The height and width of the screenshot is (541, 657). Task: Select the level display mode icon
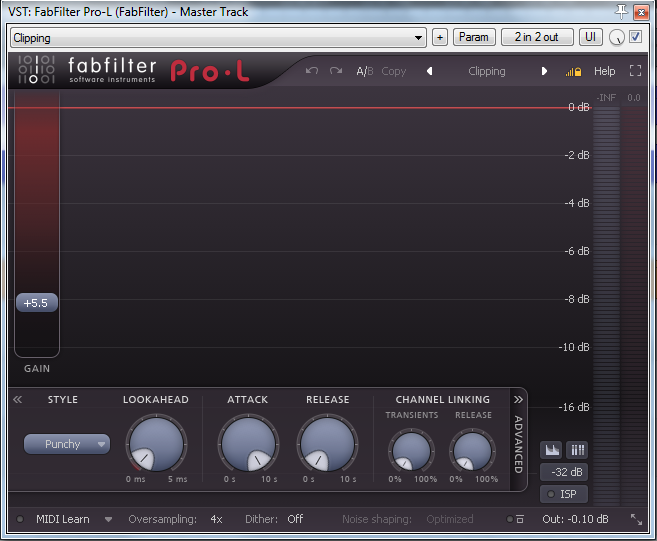pos(552,450)
